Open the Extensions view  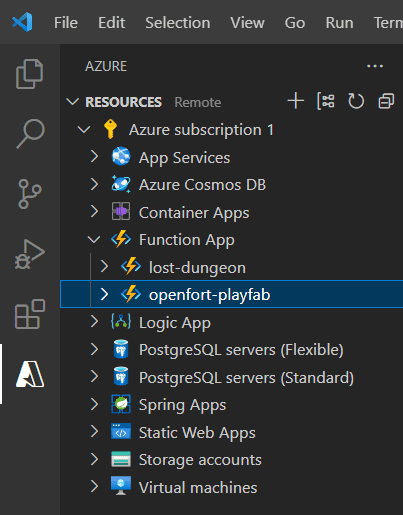(x=30, y=314)
